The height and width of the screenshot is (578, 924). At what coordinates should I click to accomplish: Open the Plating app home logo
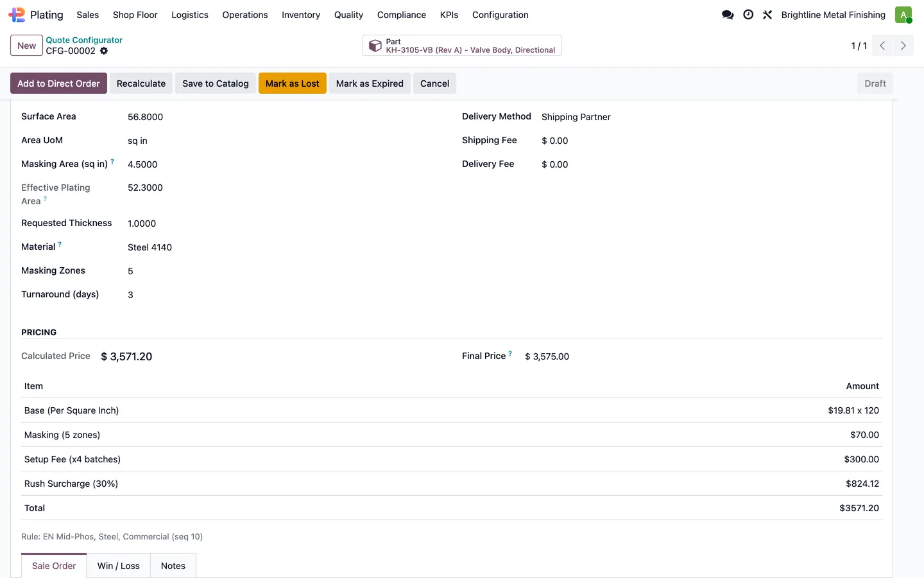17,15
